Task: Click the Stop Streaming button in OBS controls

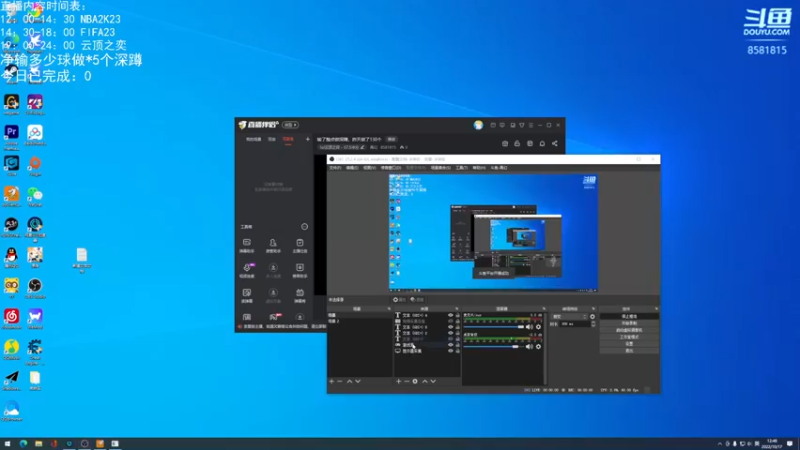Action: [x=629, y=316]
